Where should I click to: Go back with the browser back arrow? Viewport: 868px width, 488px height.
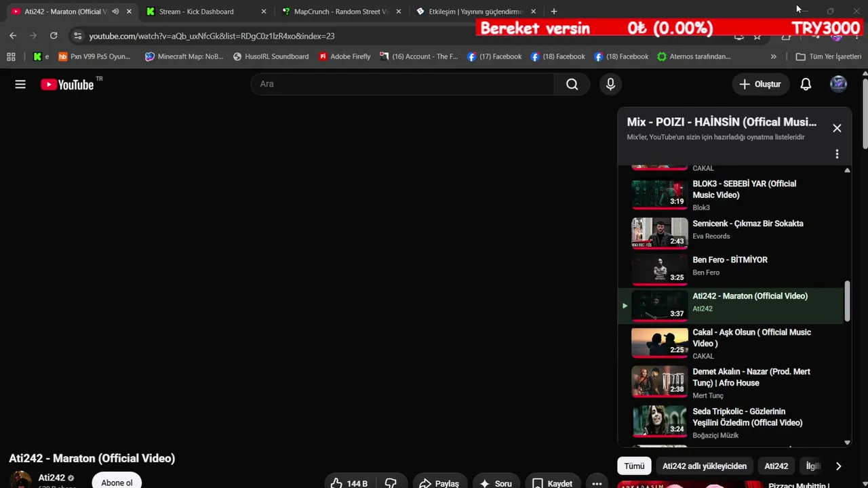[x=13, y=35]
